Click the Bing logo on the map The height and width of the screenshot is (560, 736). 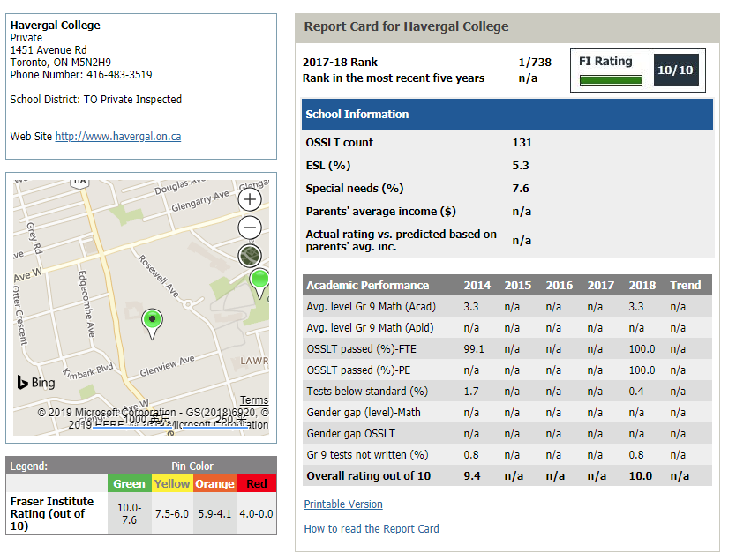(36, 383)
